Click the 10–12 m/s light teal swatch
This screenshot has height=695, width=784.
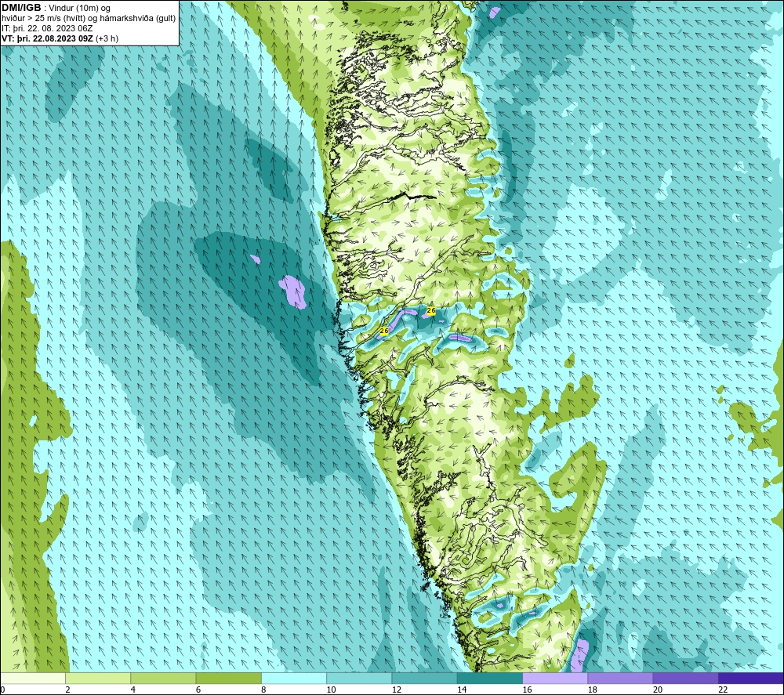[x=359, y=678]
